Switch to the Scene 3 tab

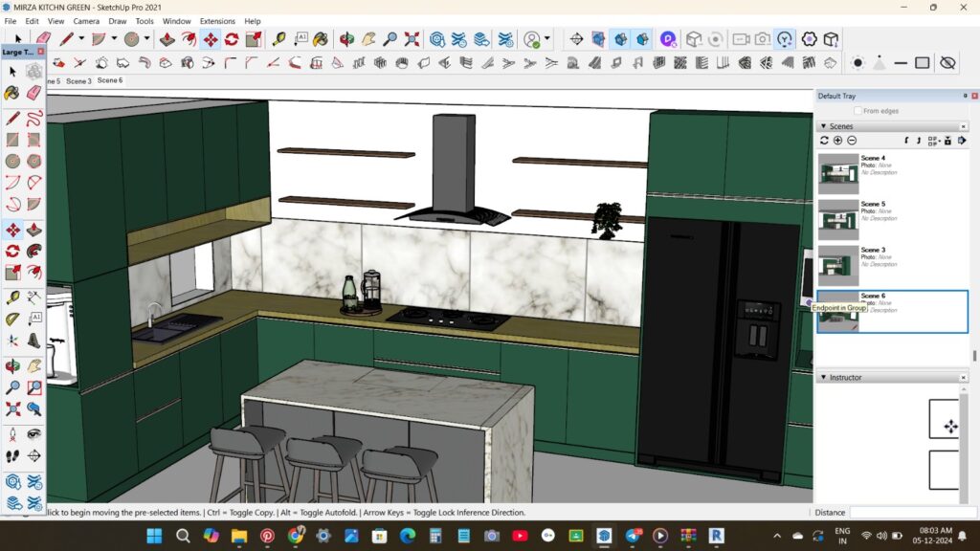78,81
